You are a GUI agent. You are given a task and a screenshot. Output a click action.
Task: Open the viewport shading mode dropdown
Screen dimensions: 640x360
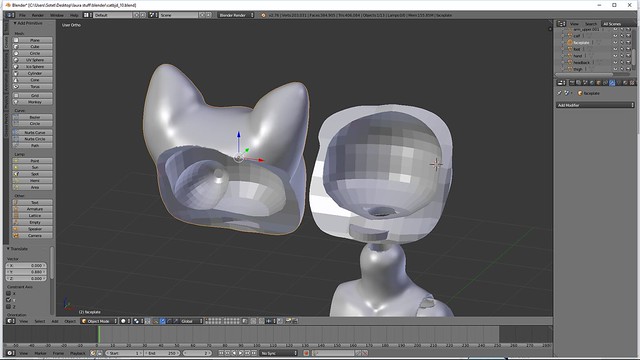click(126, 321)
